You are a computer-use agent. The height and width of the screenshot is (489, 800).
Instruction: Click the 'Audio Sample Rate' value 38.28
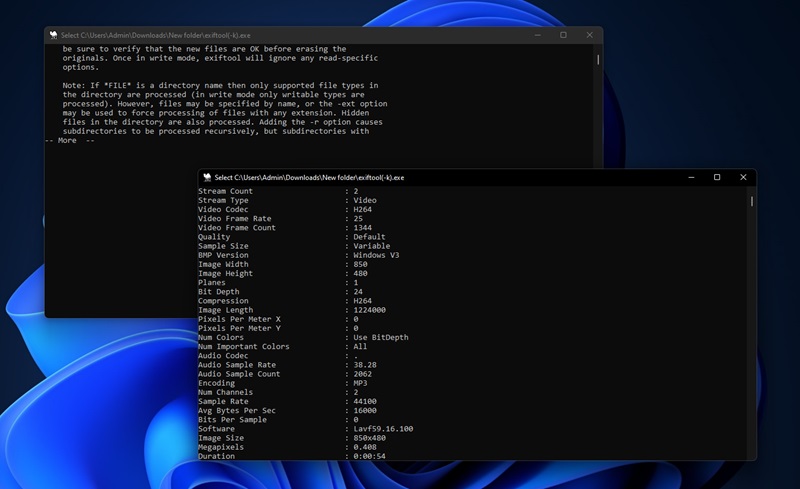click(365, 365)
